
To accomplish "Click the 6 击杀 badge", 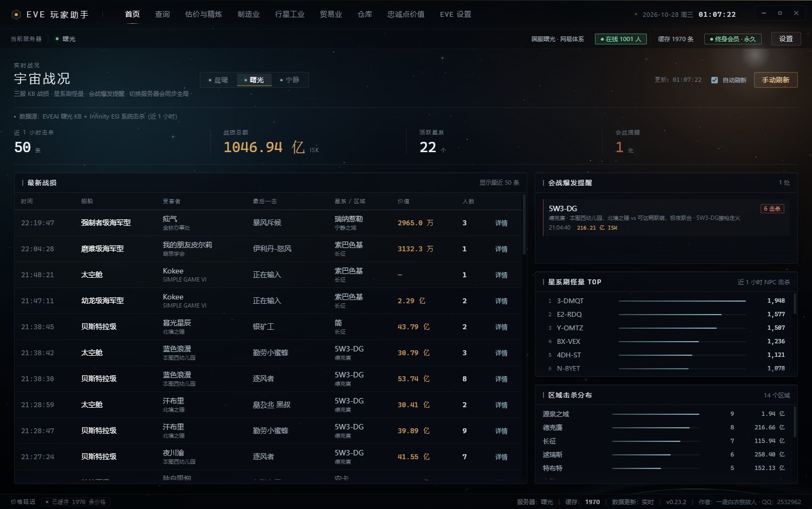I will pos(772,208).
